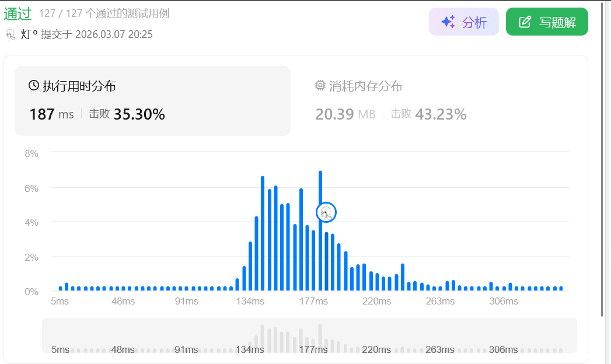611x364 pixels.
Task: Click the green 通过 status text
Action: (x=18, y=13)
